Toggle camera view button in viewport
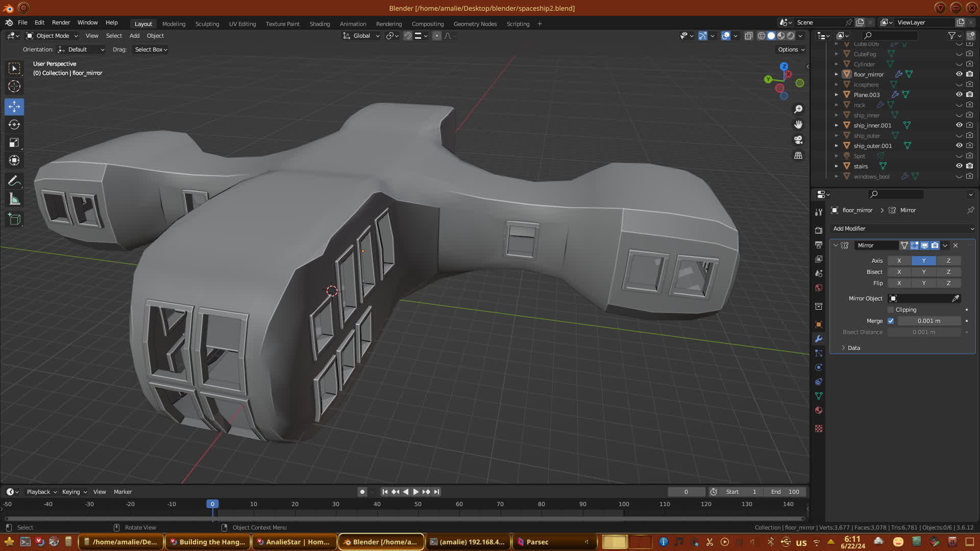The height and width of the screenshot is (551, 980). (x=798, y=140)
